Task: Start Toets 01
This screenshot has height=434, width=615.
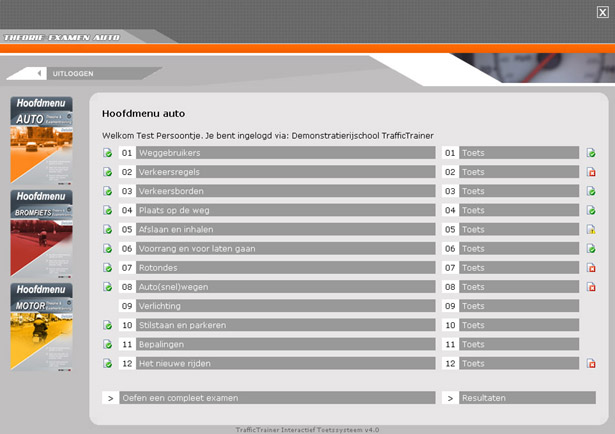Action: (510, 153)
